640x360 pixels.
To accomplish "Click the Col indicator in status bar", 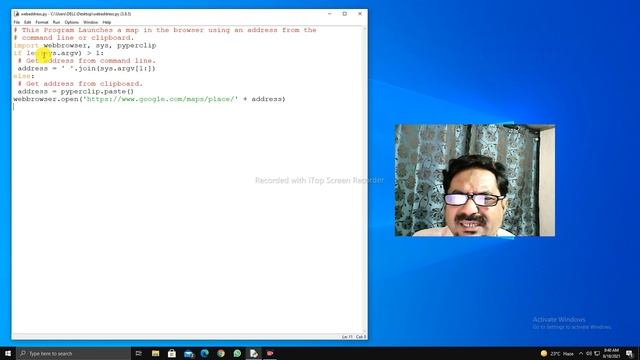I will [x=361, y=337].
